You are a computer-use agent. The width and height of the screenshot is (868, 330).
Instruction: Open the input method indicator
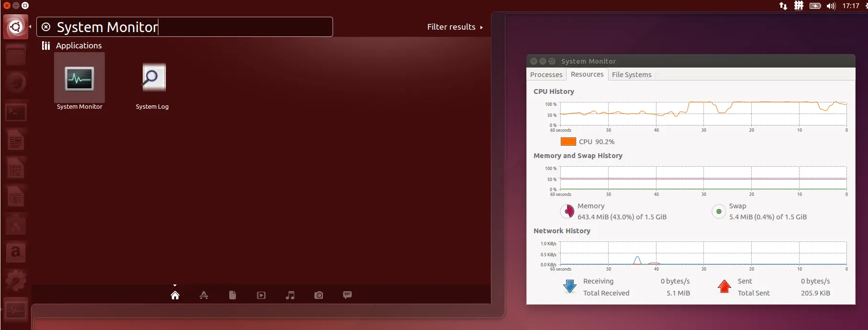799,6
